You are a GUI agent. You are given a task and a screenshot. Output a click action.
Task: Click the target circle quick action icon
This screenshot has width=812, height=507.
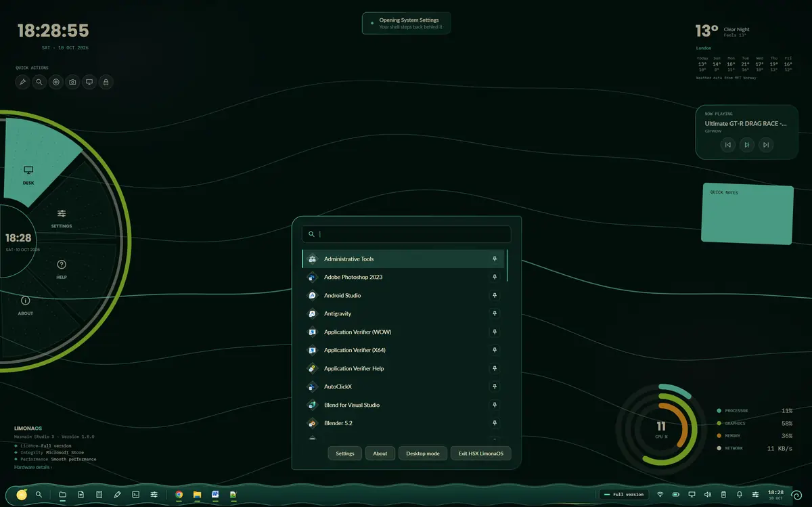pos(55,82)
